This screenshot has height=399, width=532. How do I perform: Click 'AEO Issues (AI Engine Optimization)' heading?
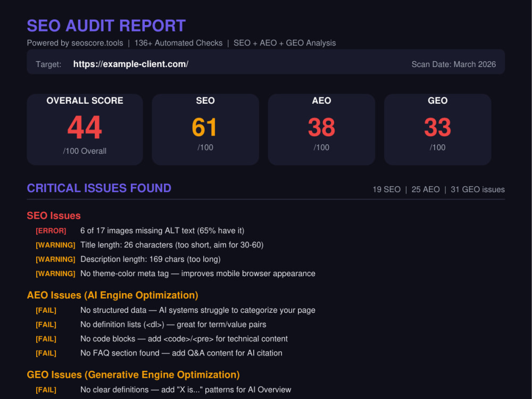112,295
